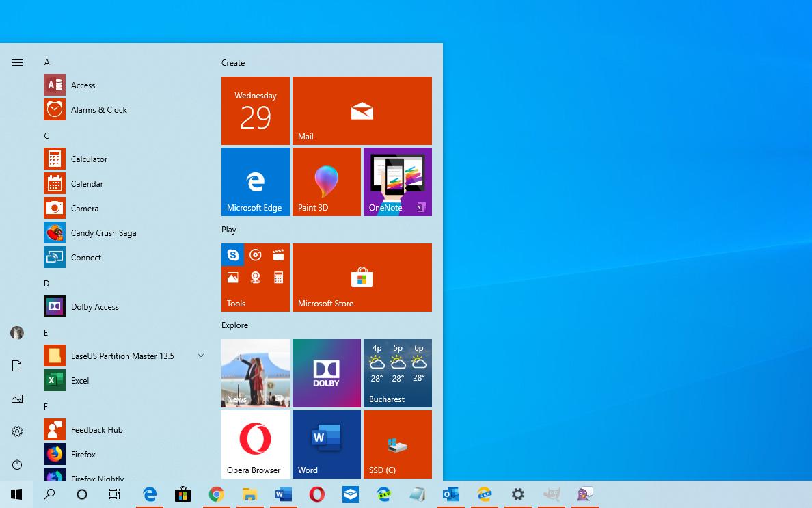Open the Power options icon
Screen dimensions: 812x508
point(17,464)
